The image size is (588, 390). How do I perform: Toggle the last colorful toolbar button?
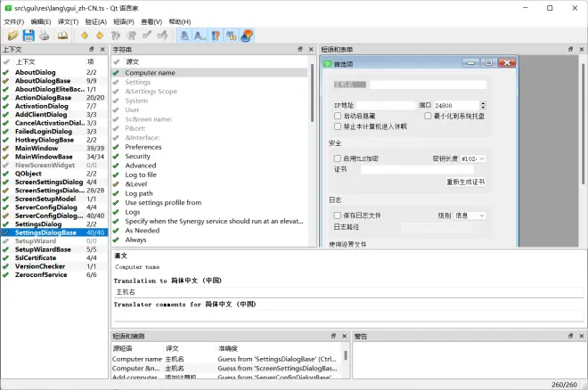(247, 36)
